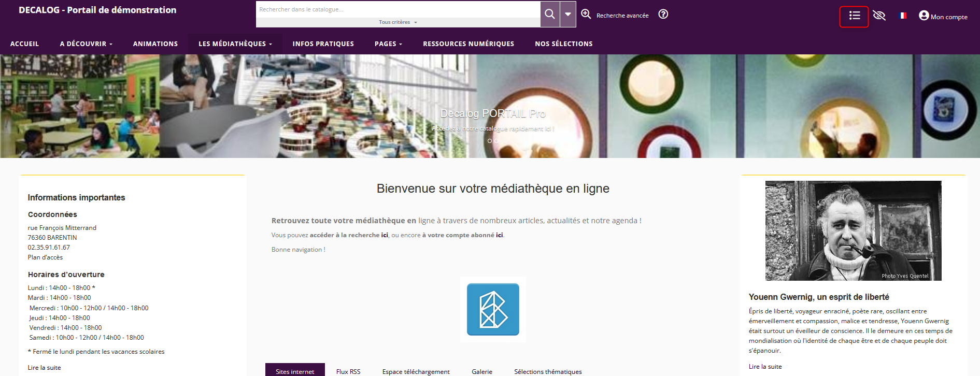980x376 pixels.
Task: Click Lire la suite under opening hours
Action: tap(44, 368)
